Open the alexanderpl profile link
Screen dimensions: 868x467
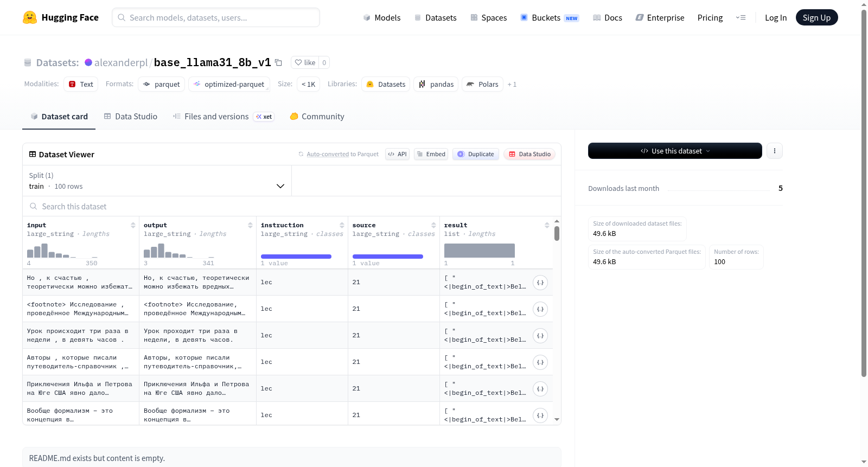121,62
